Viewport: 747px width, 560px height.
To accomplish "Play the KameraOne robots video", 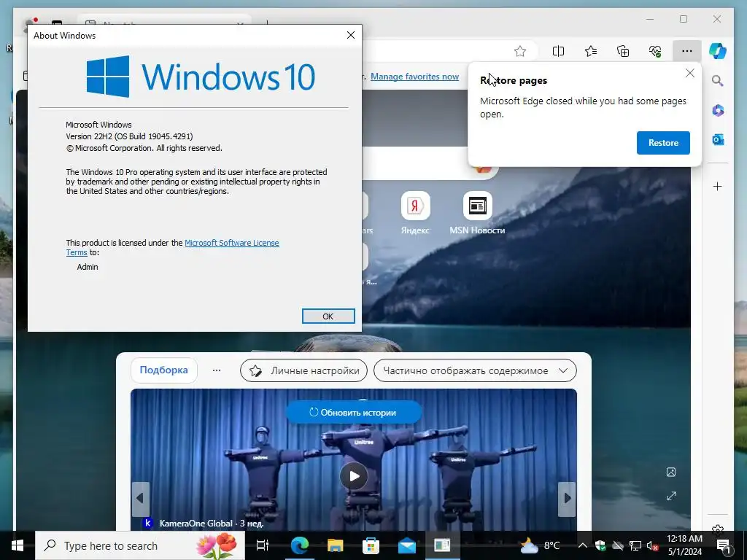I will [354, 475].
